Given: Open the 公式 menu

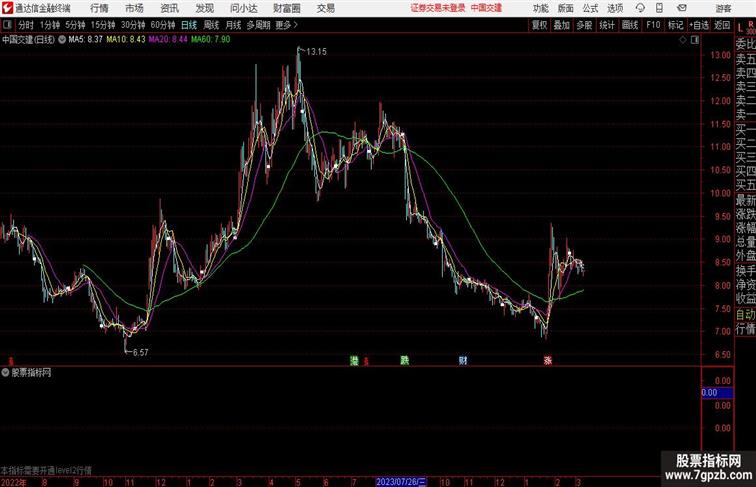Looking at the screenshot, I should (x=590, y=8).
